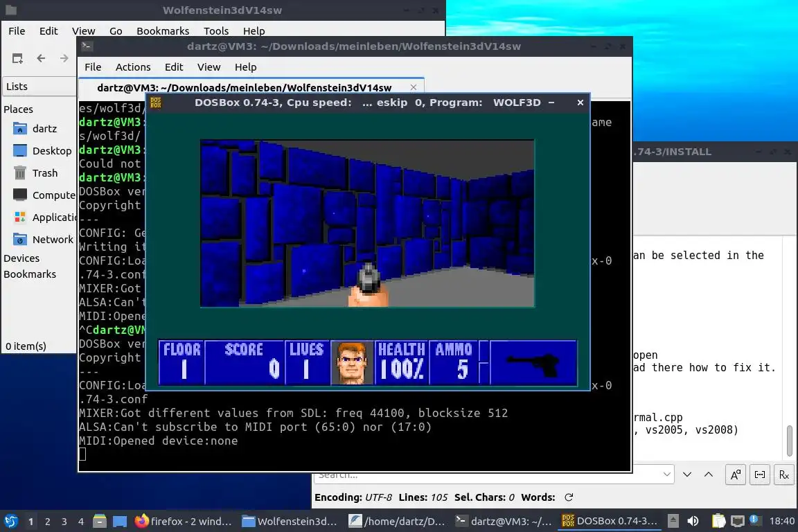Click the Devices section header
This screenshot has height=532, width=798.
pos(21,258)
